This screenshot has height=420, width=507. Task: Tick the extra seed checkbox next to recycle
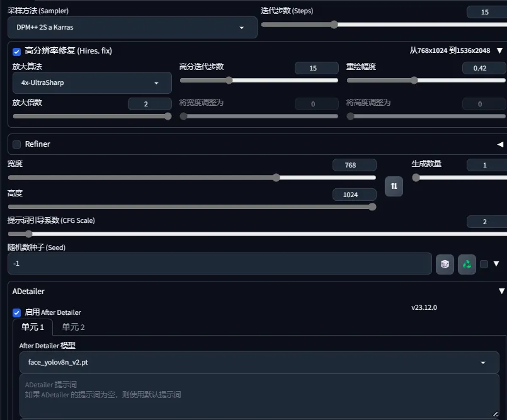coord(484,264)
